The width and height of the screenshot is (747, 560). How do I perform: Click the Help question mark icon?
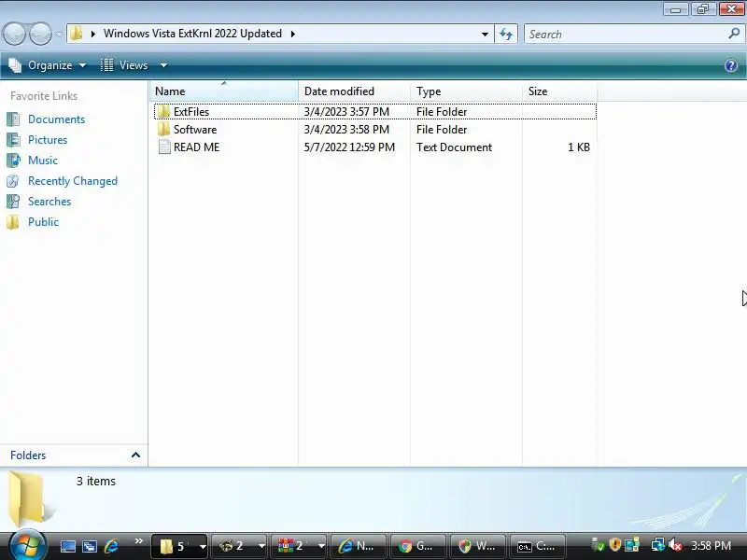731,65
